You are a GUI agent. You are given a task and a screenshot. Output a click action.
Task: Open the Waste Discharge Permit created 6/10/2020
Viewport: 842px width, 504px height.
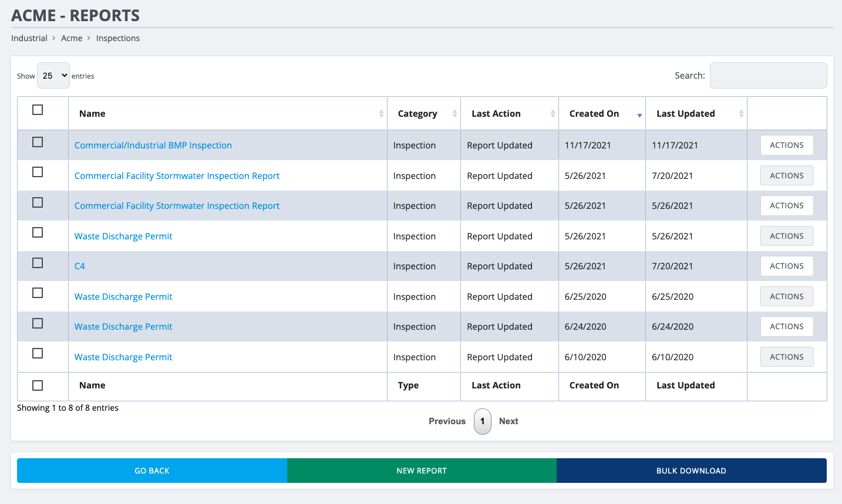[x=123, y=357]
